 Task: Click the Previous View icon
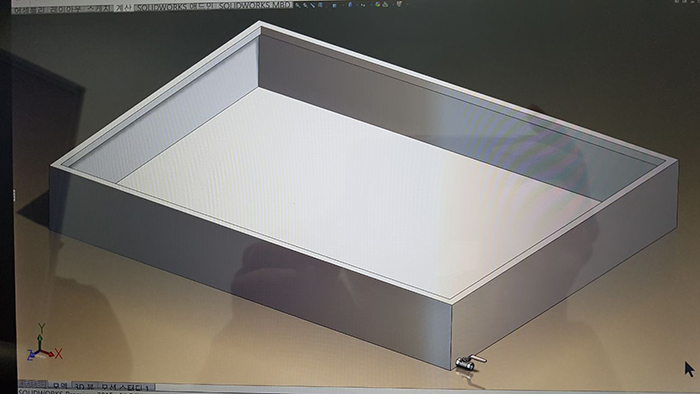coord(312,5)
